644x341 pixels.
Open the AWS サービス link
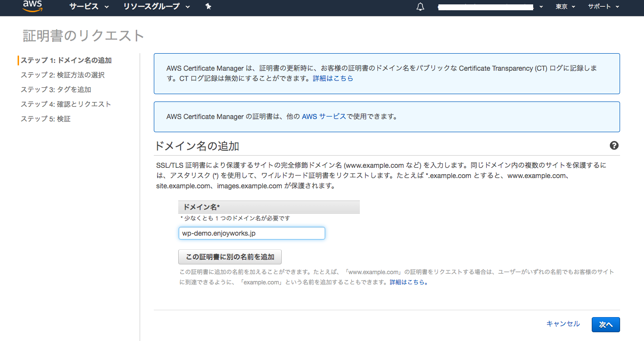coord(324,117)
